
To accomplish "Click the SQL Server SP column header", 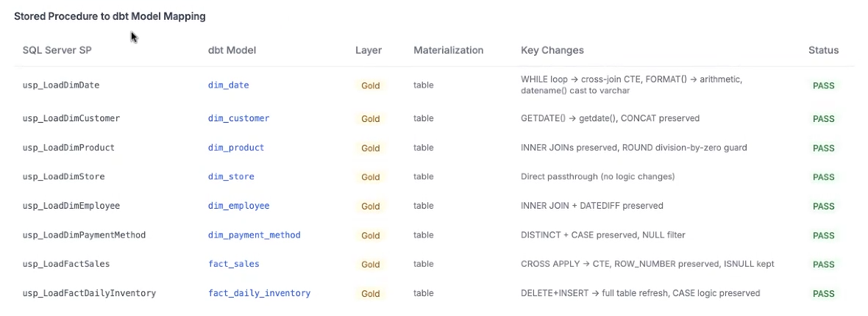I will pyautogui.click(x=57, y=50).
